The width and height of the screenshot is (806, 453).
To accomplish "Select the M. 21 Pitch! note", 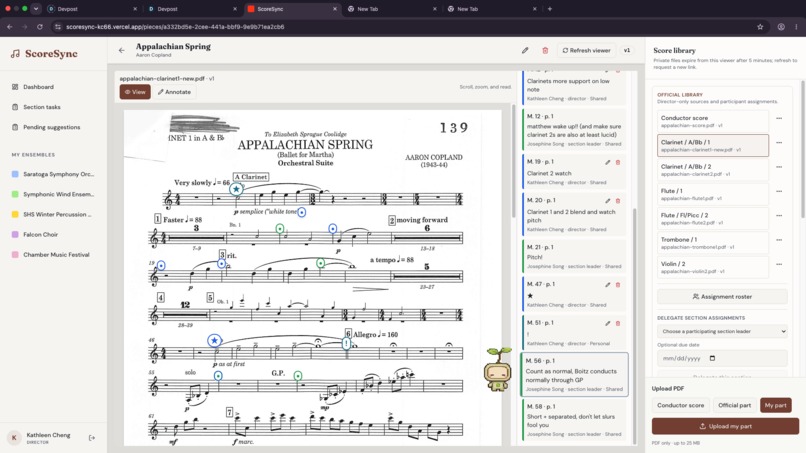I will [574, 257].
